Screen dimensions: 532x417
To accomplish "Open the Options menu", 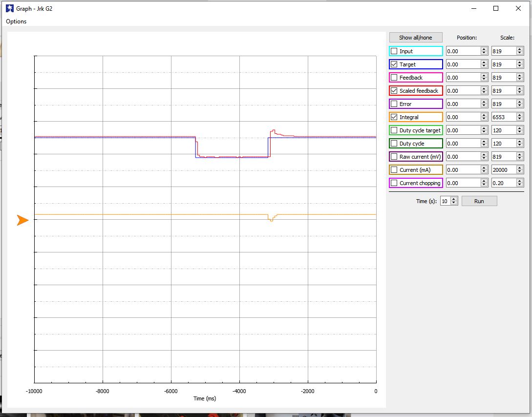I will (x=16, y=21).
